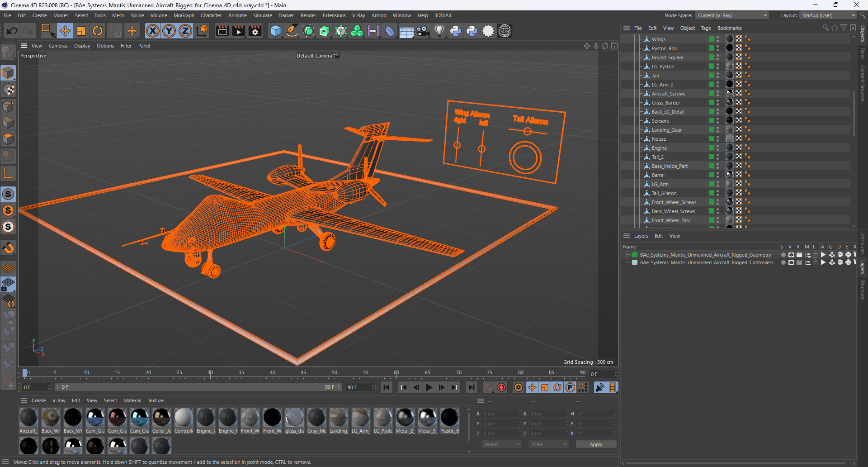Switch to the Takes side tab
The width and height of the screenshot is (868, 467).
[x=863, y=53]
